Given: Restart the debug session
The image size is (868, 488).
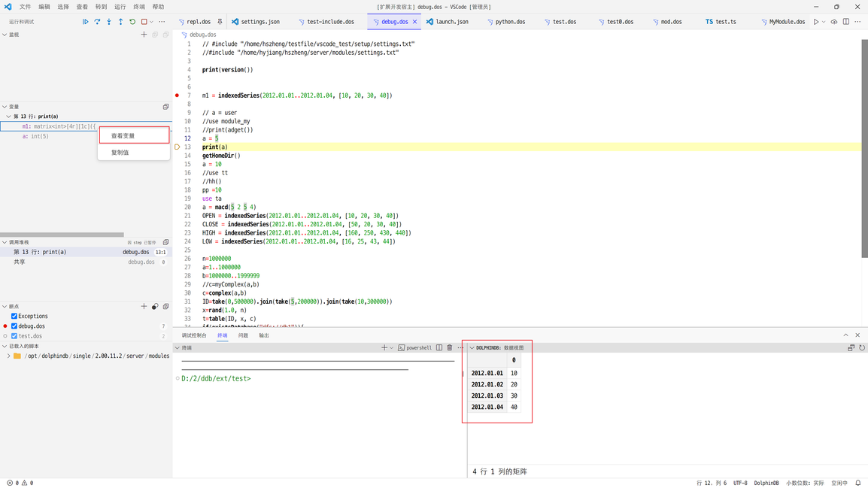Looking at the screenshot, I should 132,22.
